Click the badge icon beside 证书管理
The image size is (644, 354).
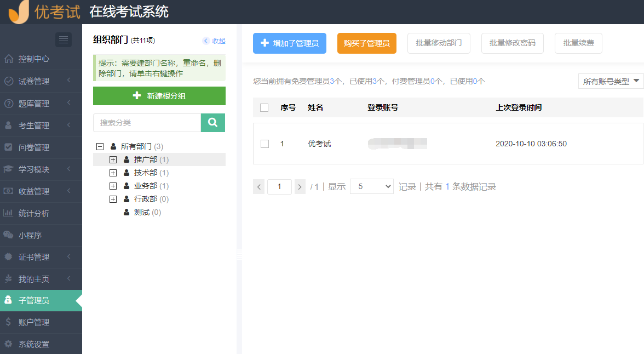(8, 256)
